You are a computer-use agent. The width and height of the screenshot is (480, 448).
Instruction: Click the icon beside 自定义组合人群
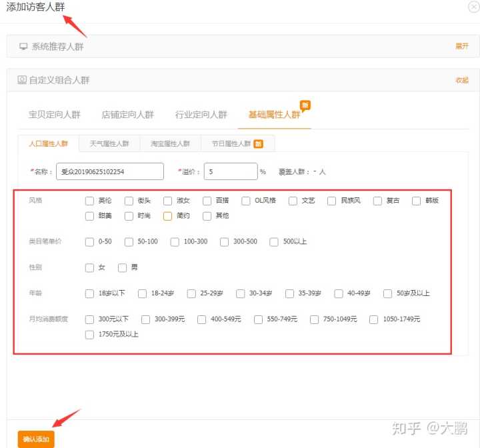[22, 80]
